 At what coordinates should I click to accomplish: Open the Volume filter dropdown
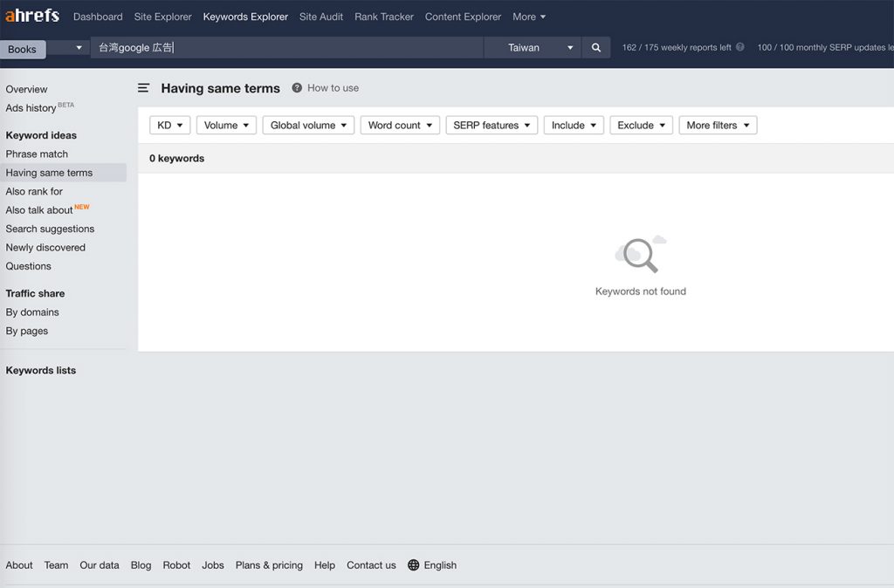pos(226,126)
